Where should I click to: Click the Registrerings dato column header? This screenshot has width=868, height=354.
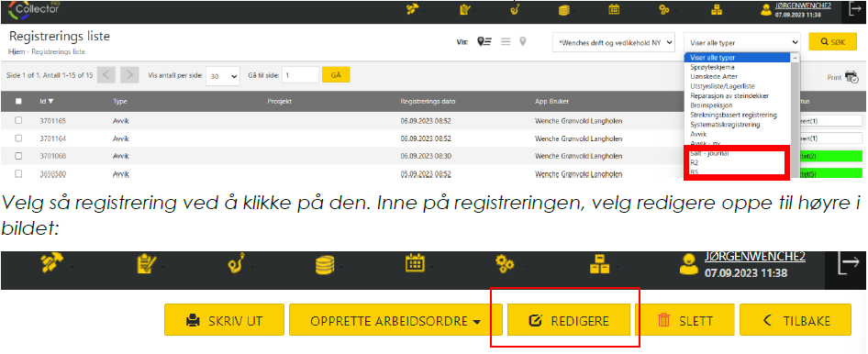[x=428, y=101]
